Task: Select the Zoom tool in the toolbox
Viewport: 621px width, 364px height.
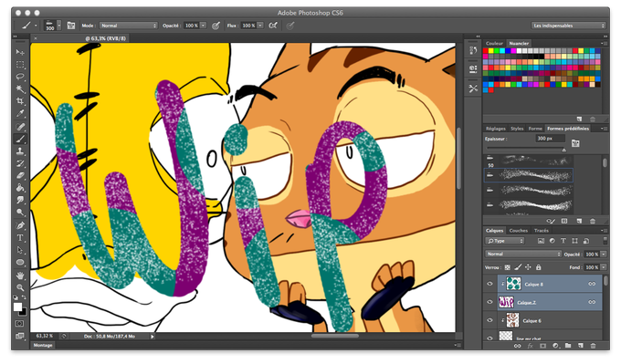Action: [20, 287]
